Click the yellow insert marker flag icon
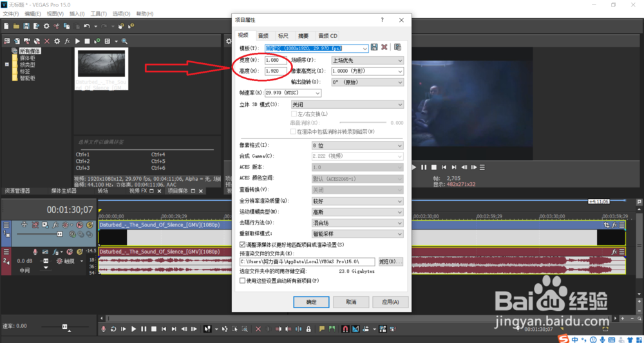The image size is (644, 343). pyautogui.click(x=322, y=329)
